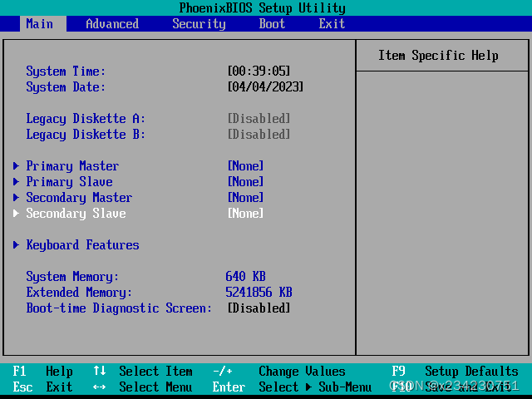
Task: Click the Change Values hint
Action: pos(302,372)
